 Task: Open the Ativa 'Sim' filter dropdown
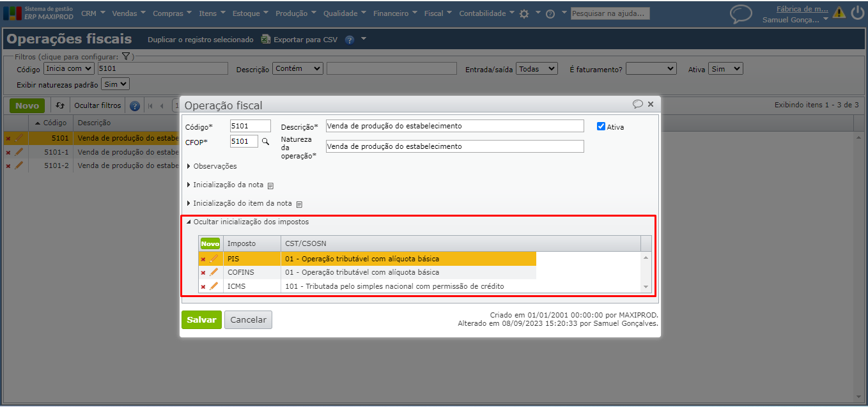click(725, 68)
